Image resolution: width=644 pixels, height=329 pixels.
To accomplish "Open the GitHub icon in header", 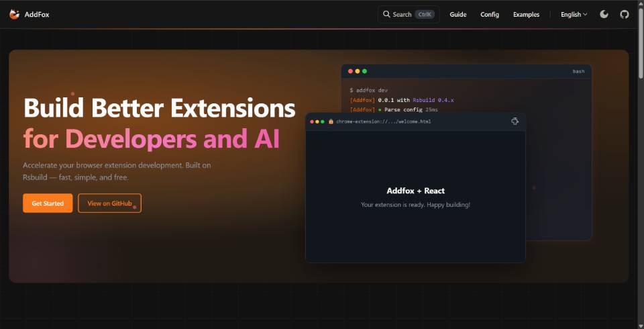I will click(625, 14).
